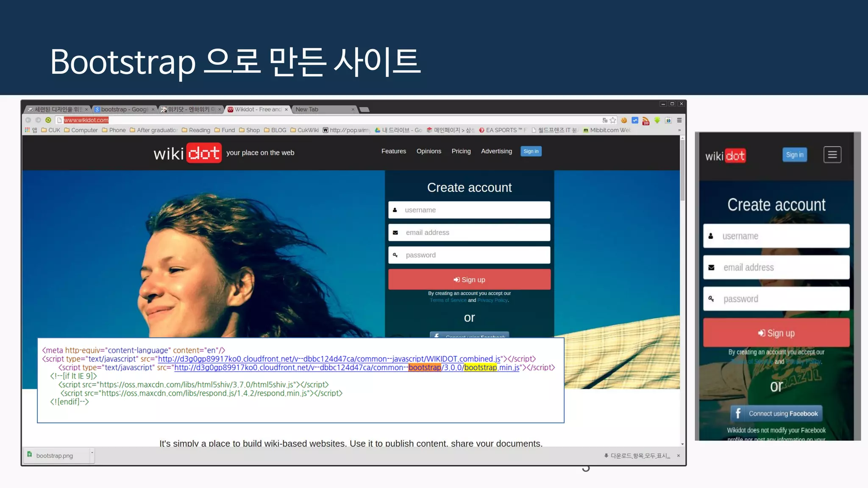Expand bookmarks overflow chevron
Image resolution: width=868 pixels, height=488 pixels.
tap(679, 130)
